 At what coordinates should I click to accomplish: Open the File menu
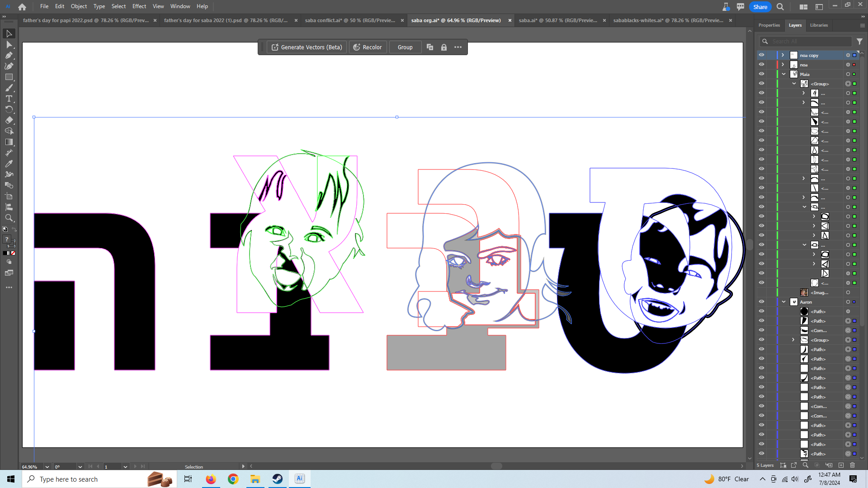tap(44, 6)
